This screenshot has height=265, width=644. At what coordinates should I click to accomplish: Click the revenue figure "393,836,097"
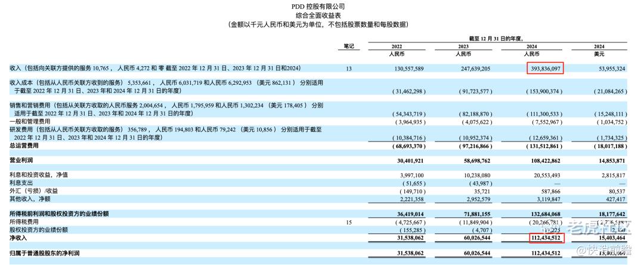pyautogui.click(x=545, y=69)
